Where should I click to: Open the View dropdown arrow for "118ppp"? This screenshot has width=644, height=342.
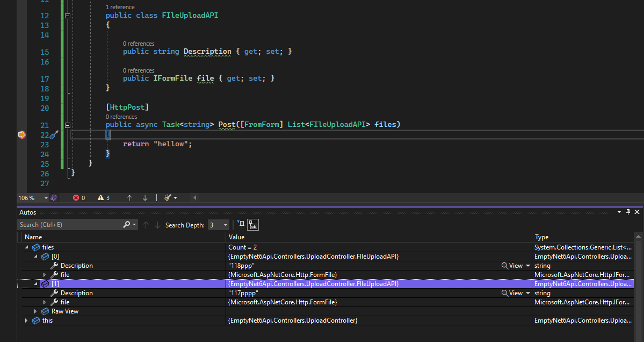[x=528, y=266]
